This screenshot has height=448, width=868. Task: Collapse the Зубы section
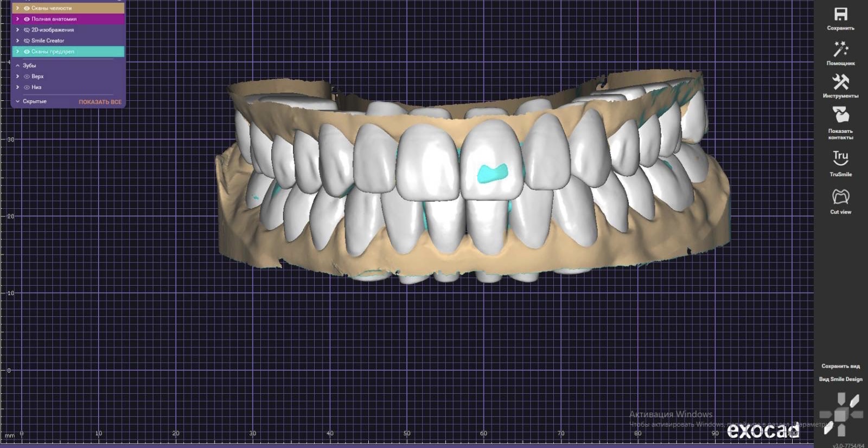point(17,66)
